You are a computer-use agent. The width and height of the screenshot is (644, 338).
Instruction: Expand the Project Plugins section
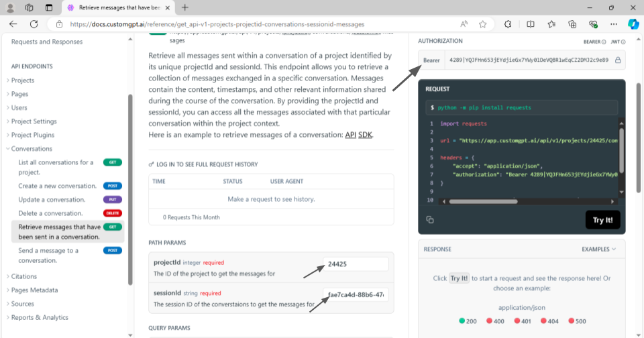33,135
